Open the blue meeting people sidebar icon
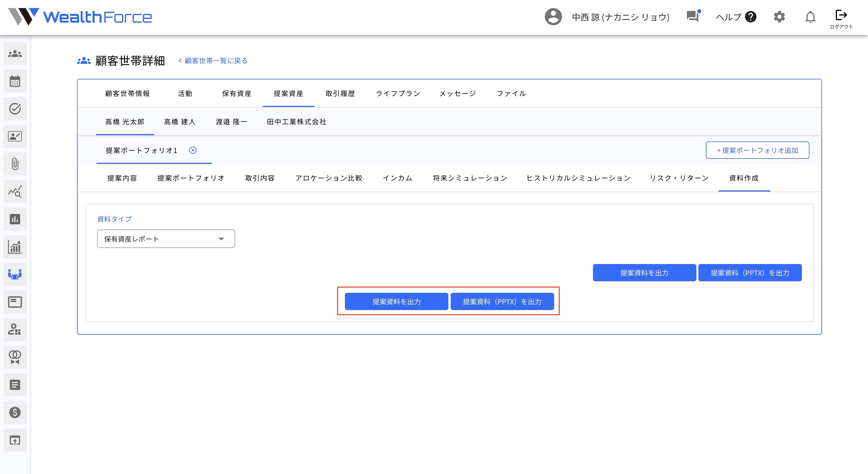Image resolution: width=868 pixels, height=474 pixels. [x=15, y=274]
